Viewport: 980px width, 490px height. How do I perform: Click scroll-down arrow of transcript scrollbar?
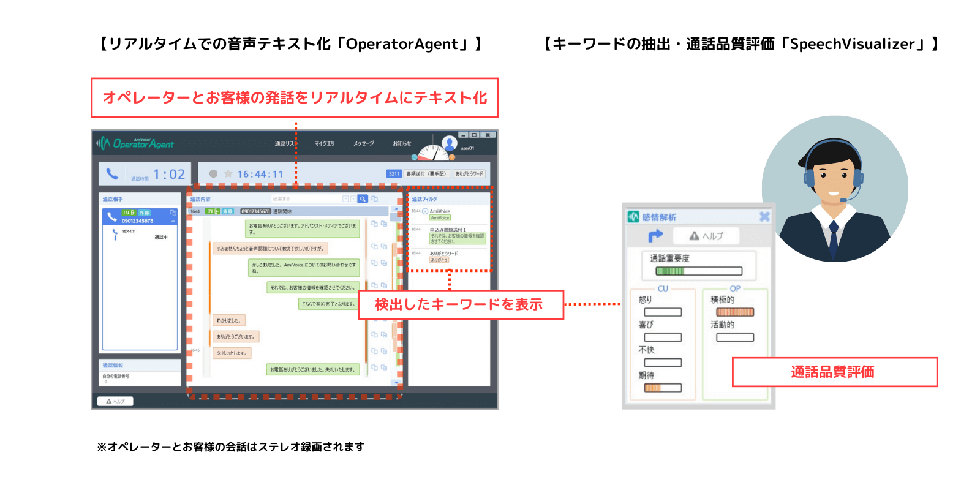pyautogui.click(x=396, y=382)
